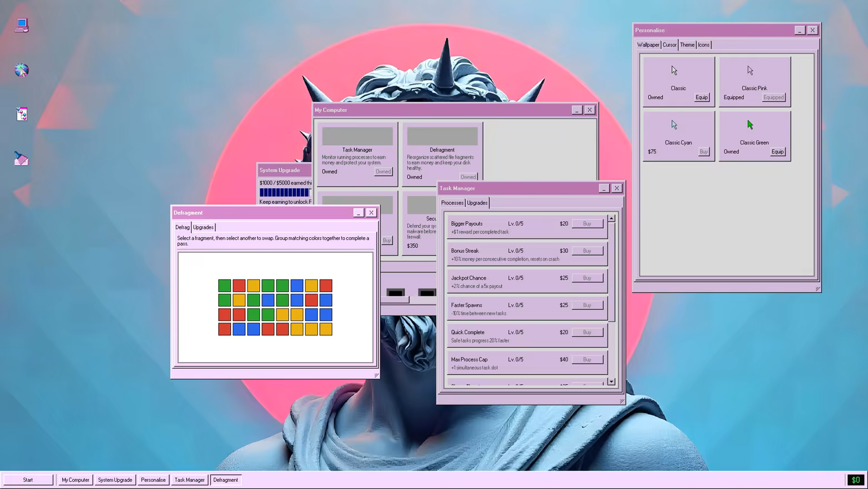Click the Owned button under Task Manager card

coord(383,172)
